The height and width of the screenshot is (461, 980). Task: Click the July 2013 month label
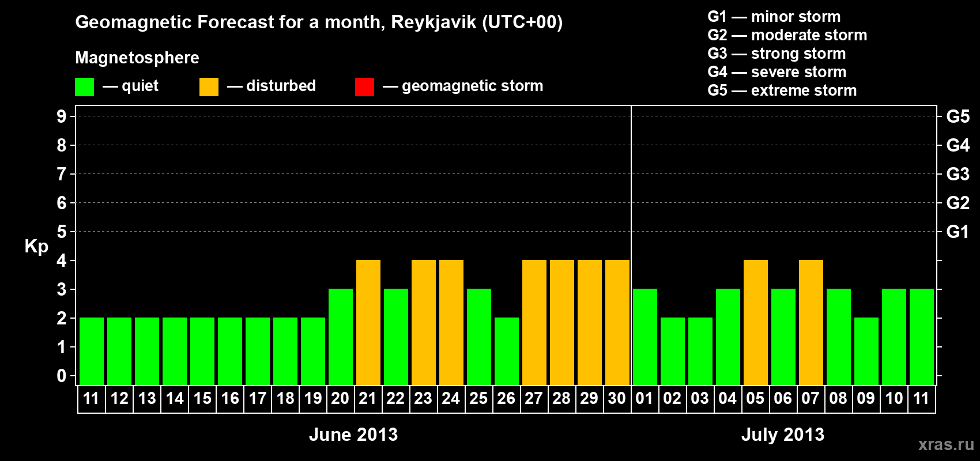783,434
